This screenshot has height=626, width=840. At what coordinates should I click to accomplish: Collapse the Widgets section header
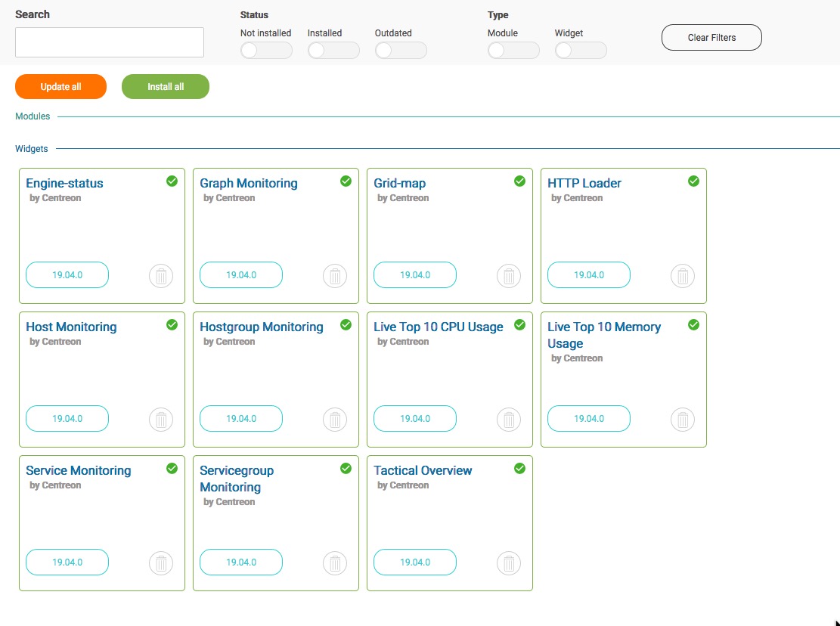32,149
